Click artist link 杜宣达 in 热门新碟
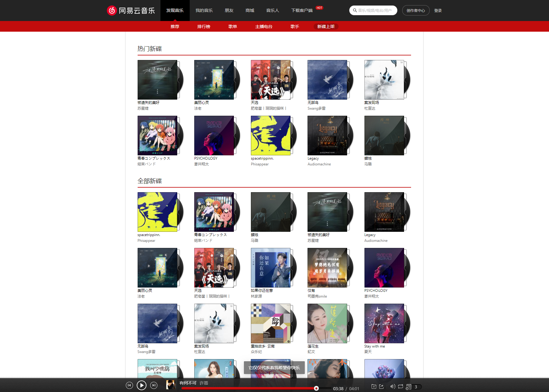Viewport: 549px width, 392px height. [x=370, y=108]
